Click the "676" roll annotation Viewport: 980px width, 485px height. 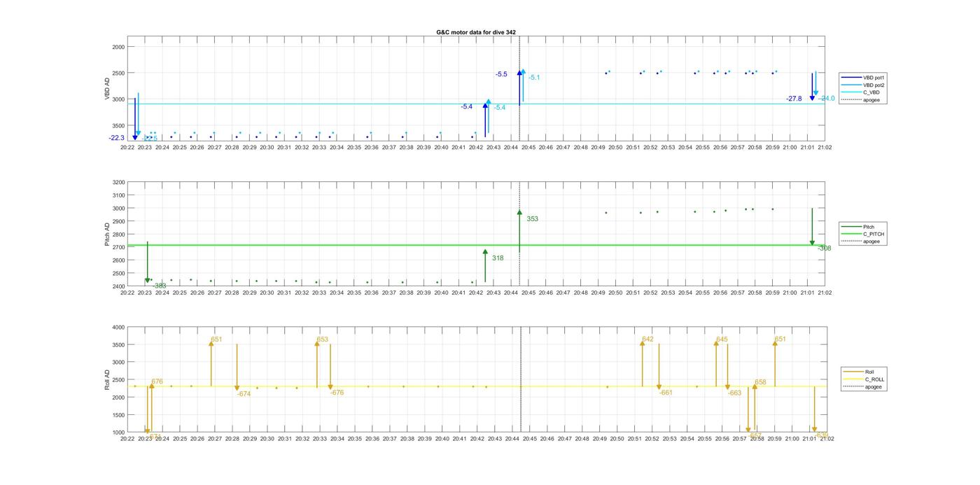(x=157, y=382)
